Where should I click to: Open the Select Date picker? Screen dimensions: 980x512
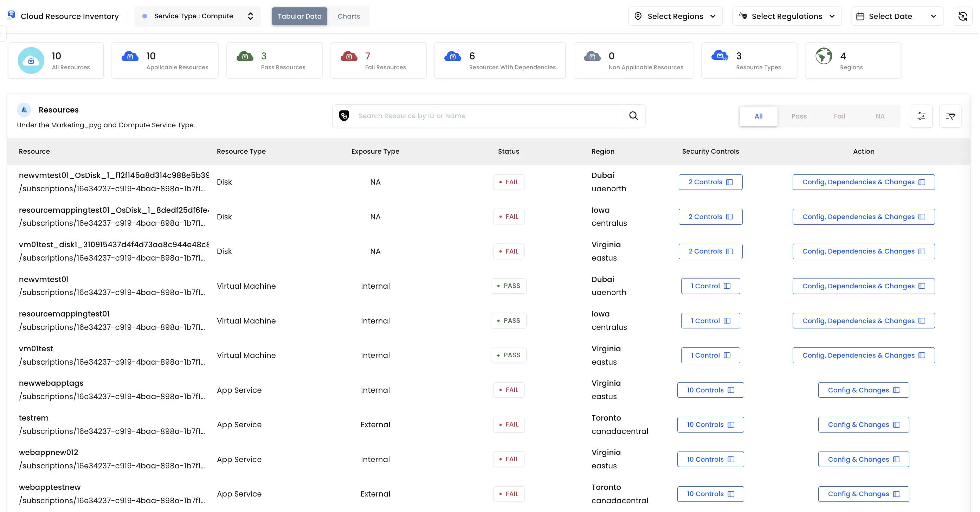tap(897, 16)
